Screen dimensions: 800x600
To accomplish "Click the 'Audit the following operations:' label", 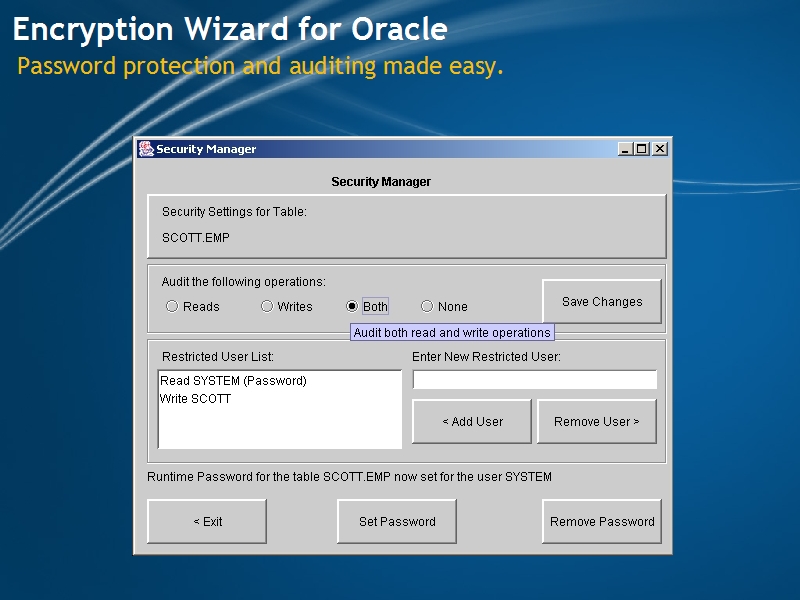I will [x=243, y=282].
